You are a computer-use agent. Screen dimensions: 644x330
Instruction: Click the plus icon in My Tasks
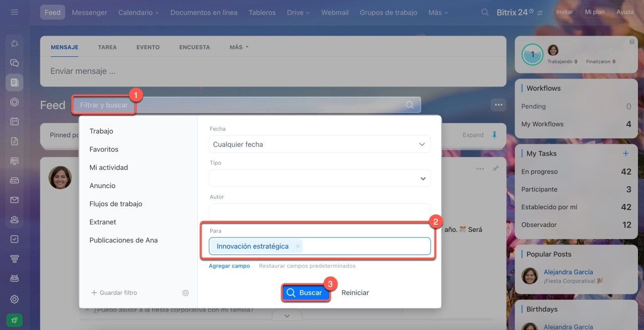click(x=626, y=153)
